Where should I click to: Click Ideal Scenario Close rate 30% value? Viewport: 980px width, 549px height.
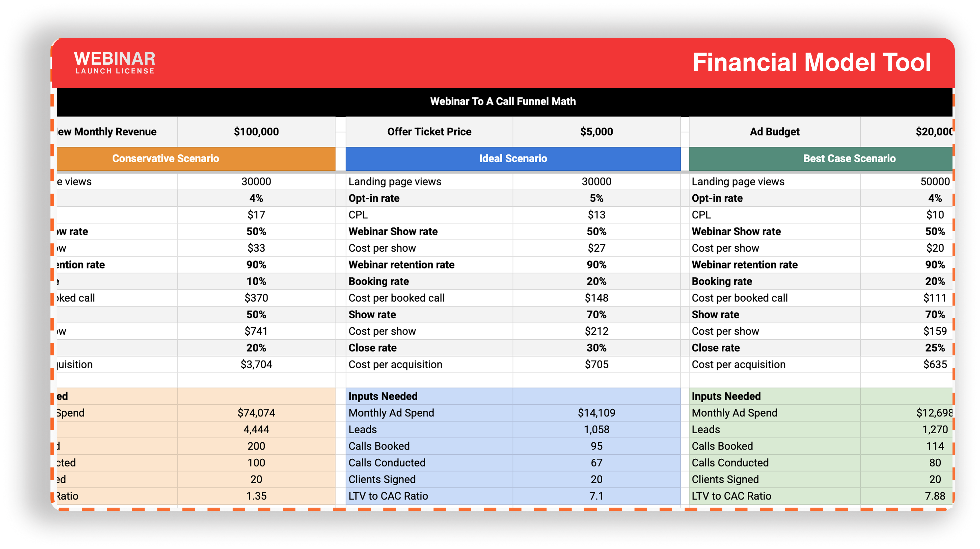coord(596,348)
